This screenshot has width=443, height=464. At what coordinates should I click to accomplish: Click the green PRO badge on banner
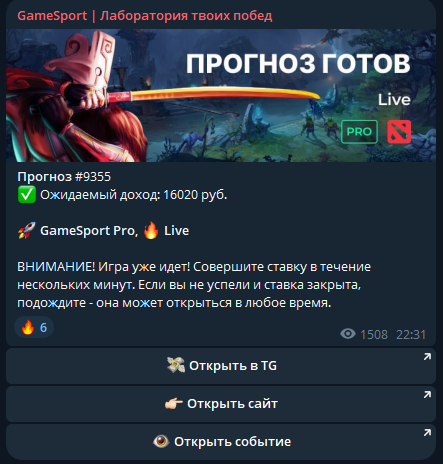point(359,132)
